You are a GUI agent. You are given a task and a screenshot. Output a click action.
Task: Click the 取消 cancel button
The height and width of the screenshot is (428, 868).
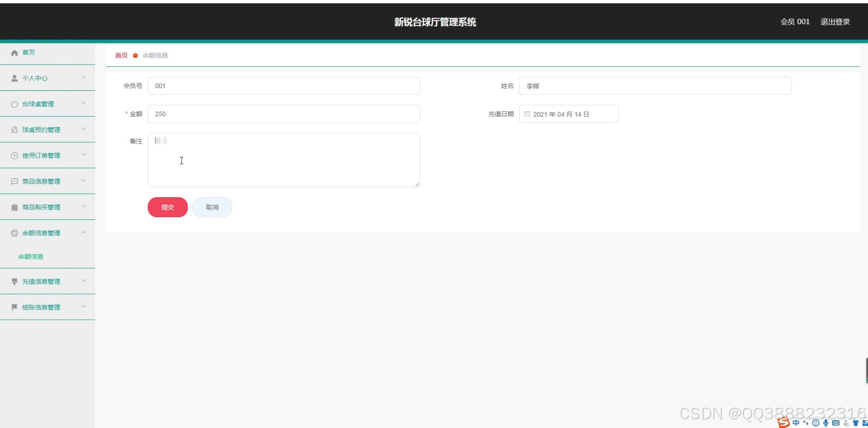(212, 207)
